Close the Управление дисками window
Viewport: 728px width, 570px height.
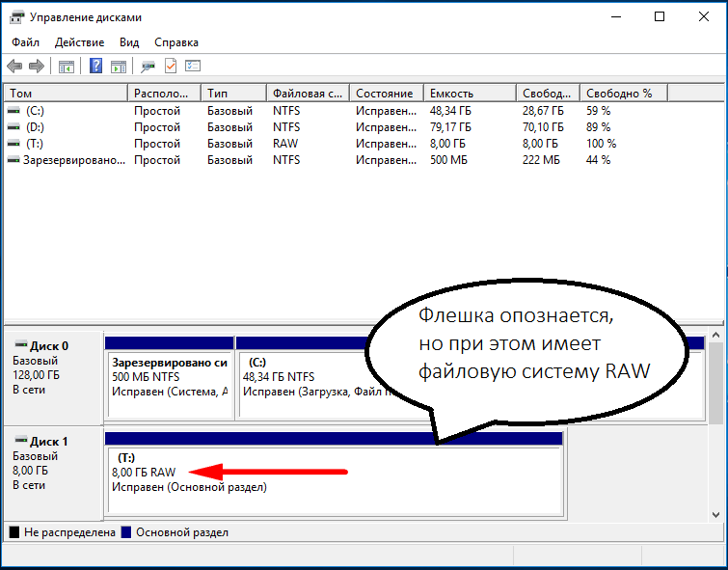click(x=703, y=17)
